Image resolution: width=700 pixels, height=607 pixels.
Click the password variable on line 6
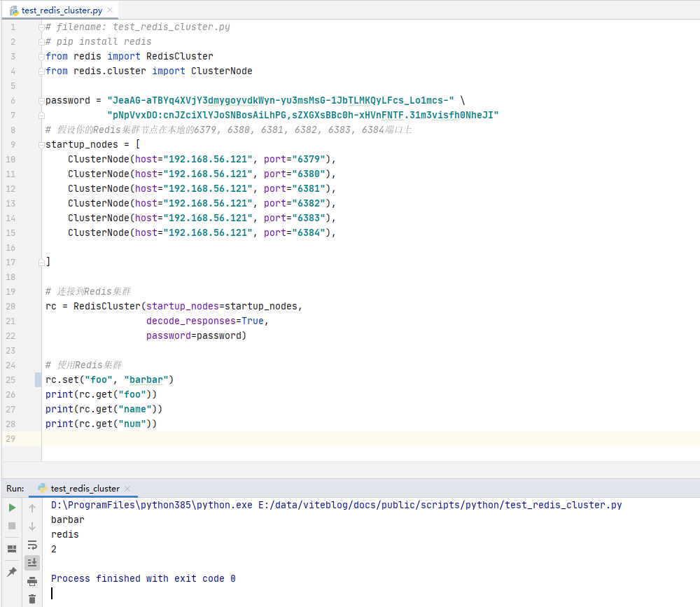68,101
